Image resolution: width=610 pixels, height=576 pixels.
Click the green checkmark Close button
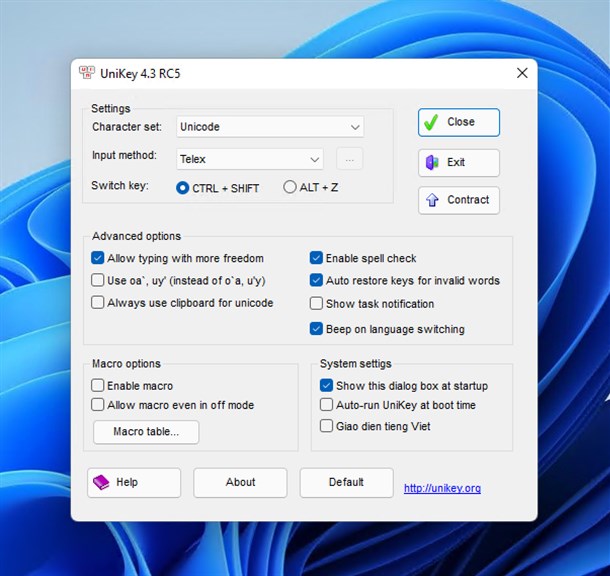tap(459, 122)
